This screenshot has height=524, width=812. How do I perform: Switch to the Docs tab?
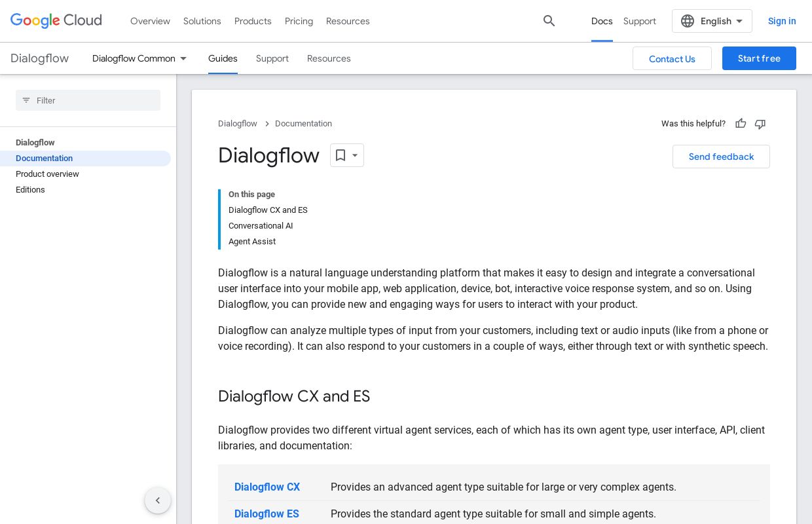pos(602,21)
